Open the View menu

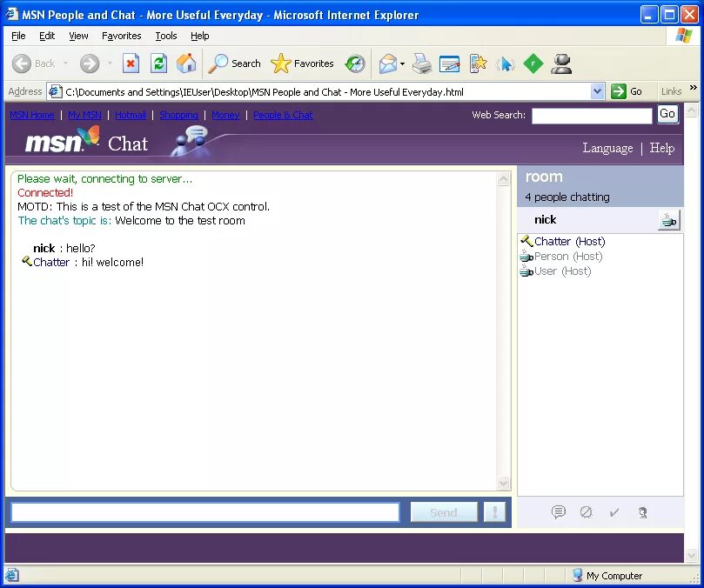tap(78, 36)
